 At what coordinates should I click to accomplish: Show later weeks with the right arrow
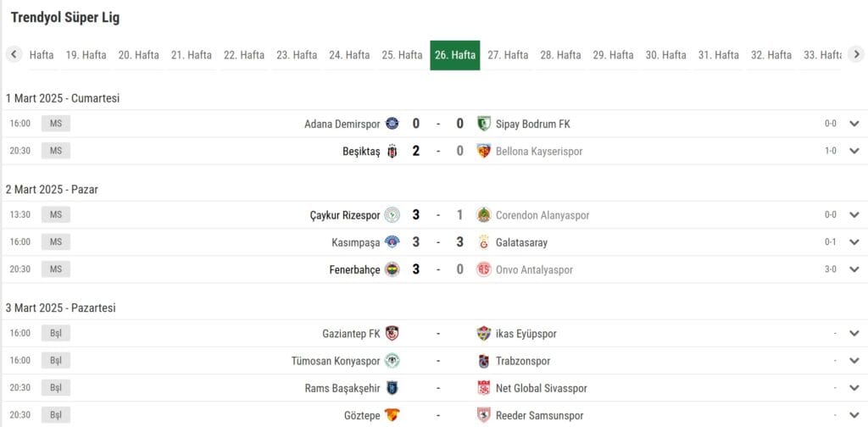point(856,54)
